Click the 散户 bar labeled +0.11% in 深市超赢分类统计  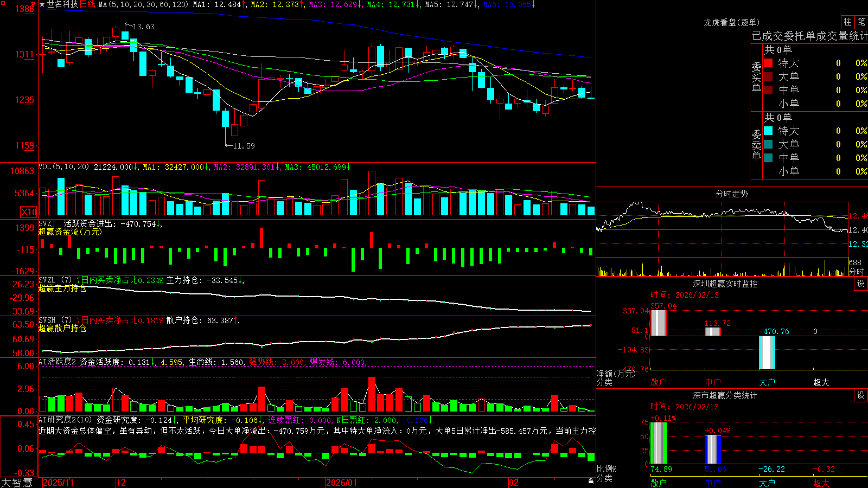(658, 443)
